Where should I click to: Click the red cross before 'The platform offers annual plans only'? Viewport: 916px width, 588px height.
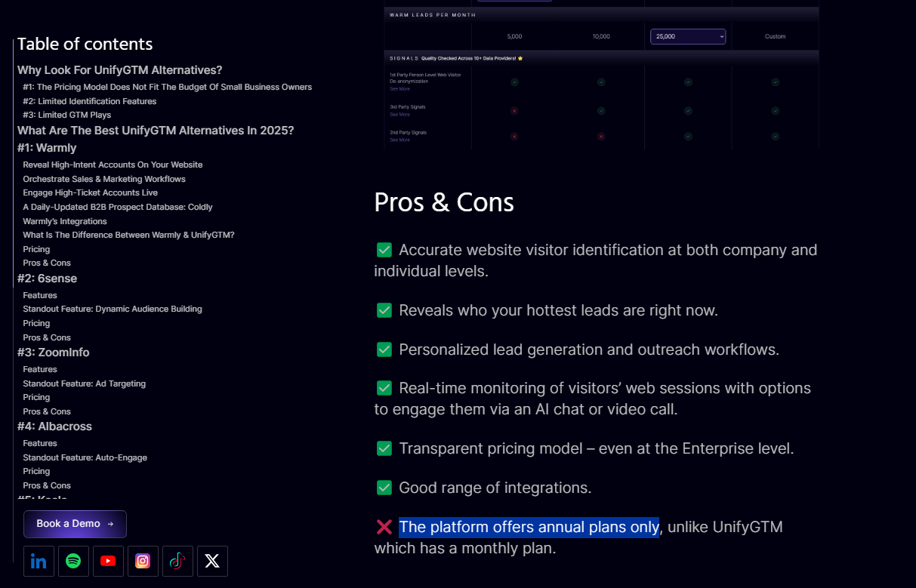[384, 527]
